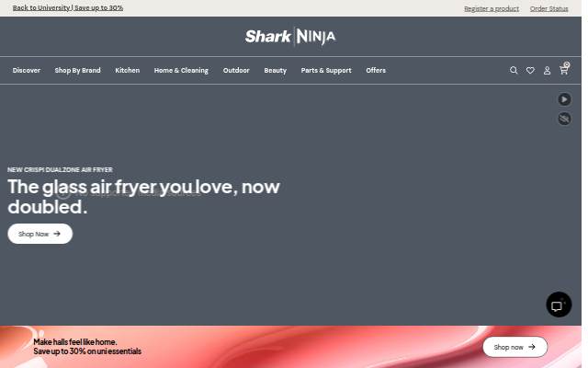Viewport: 588px width, 368px height.
Task: Open the Home & Cleaning menu
Action: tap(181, 70)
